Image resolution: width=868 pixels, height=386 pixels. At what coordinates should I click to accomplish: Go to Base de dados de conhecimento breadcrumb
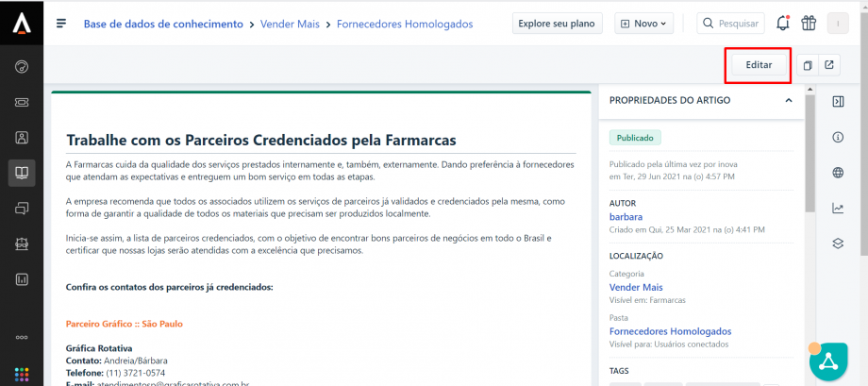click(x=162, y=24)
